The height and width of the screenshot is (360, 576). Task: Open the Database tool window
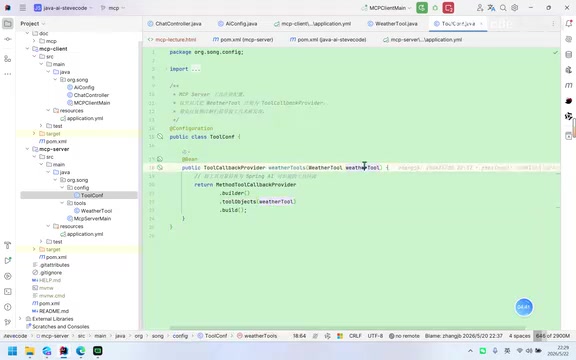569,55
